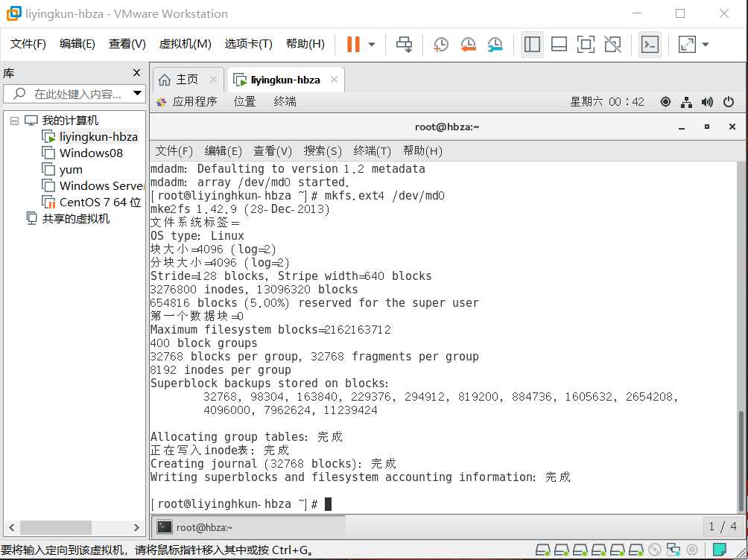Open the stretch display dropdown arrow

click(705, 45)
